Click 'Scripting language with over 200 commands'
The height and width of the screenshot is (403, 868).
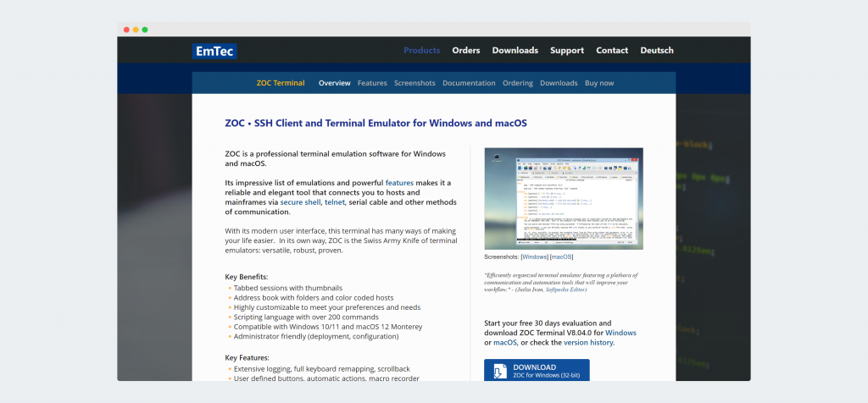[306, 317]
